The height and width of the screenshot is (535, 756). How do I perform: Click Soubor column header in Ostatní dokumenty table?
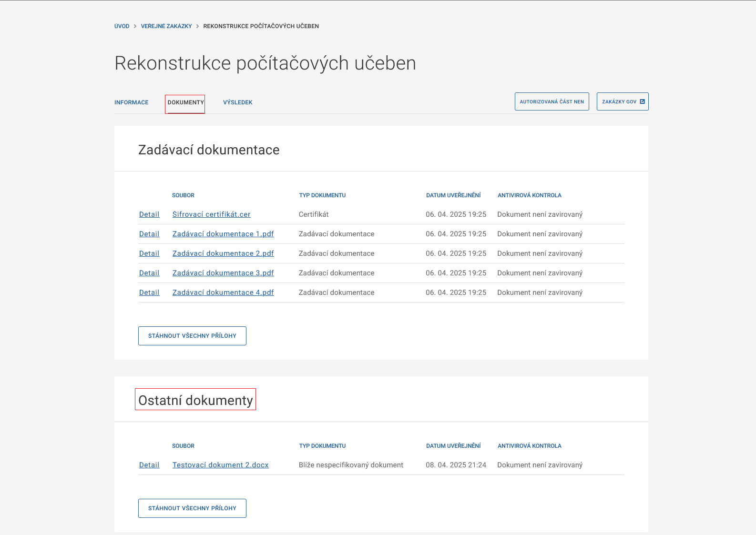coord(184,446)
